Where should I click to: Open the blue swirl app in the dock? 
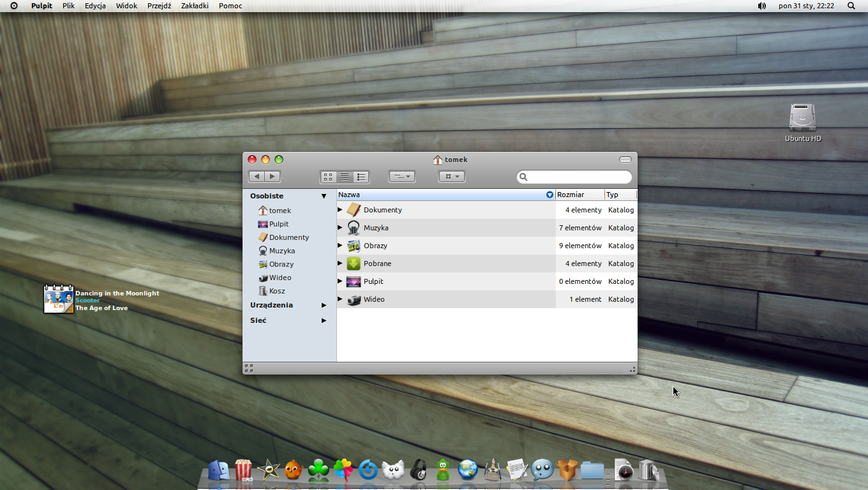[368, 470]
